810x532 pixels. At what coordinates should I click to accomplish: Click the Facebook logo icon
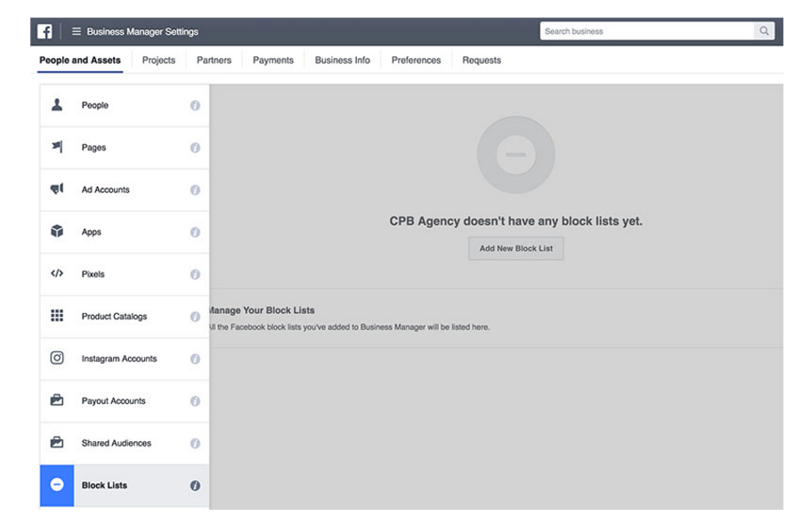point(45,31)
